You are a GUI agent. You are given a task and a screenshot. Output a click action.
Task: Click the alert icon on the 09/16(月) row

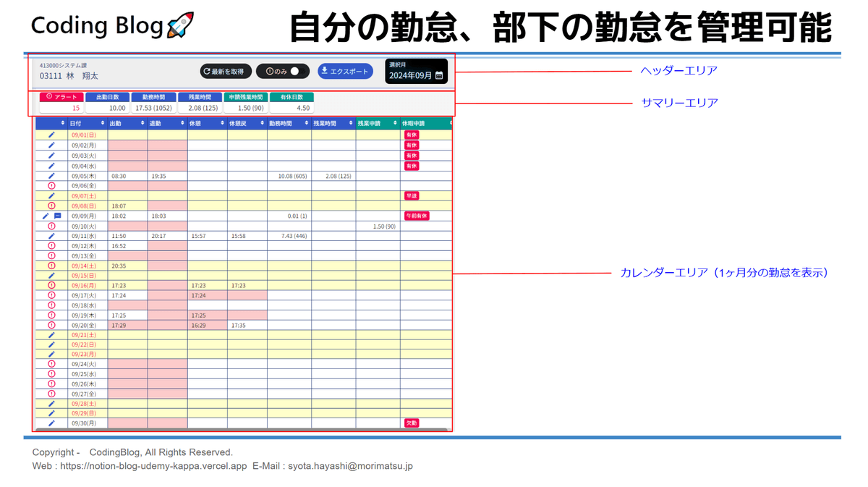(x=51, y=285)
